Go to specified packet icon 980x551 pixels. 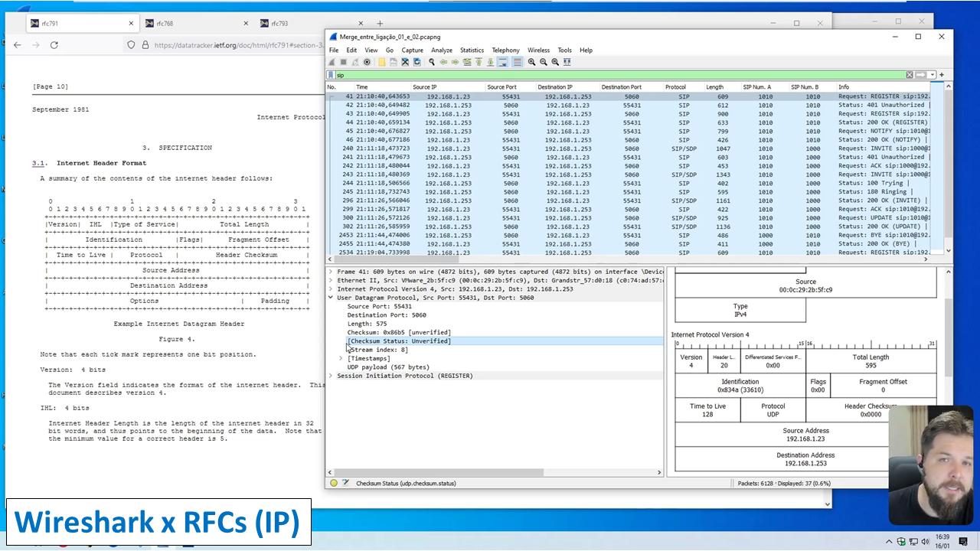[x=467, y=62]
